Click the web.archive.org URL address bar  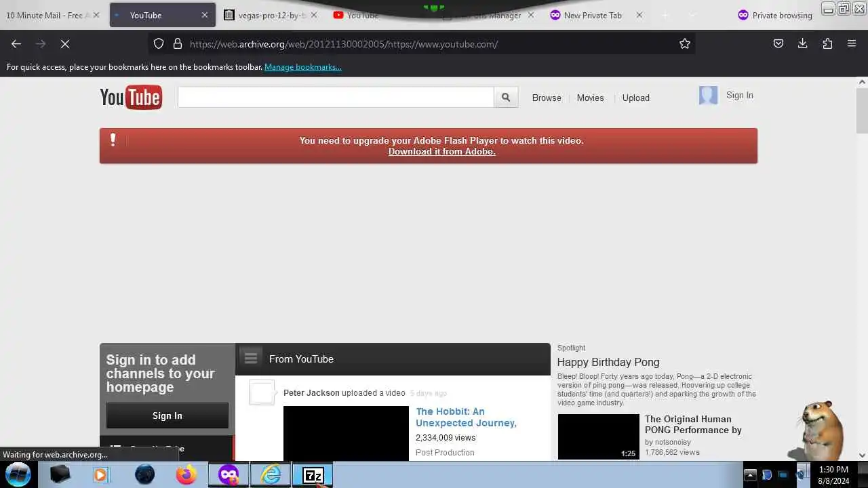420,43
